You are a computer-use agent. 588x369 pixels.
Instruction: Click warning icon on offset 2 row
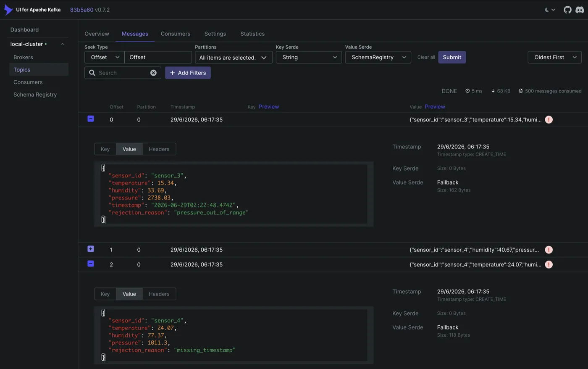[x=549, y=264]
